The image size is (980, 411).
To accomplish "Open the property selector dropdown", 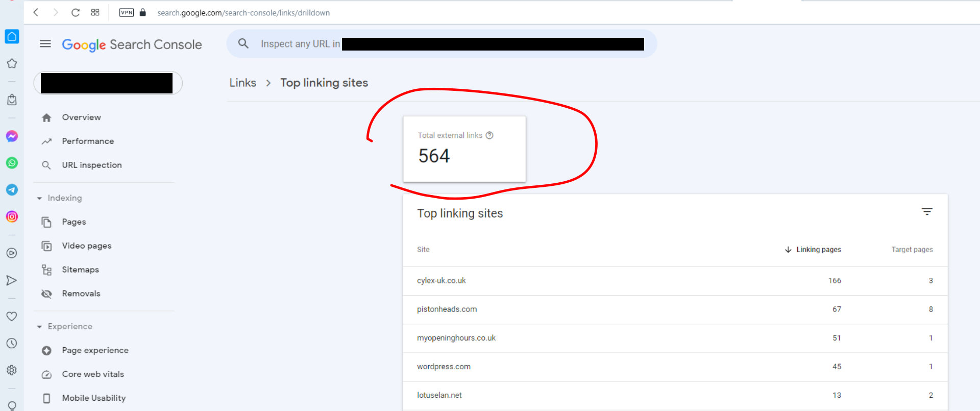I will tap(108, 83).
